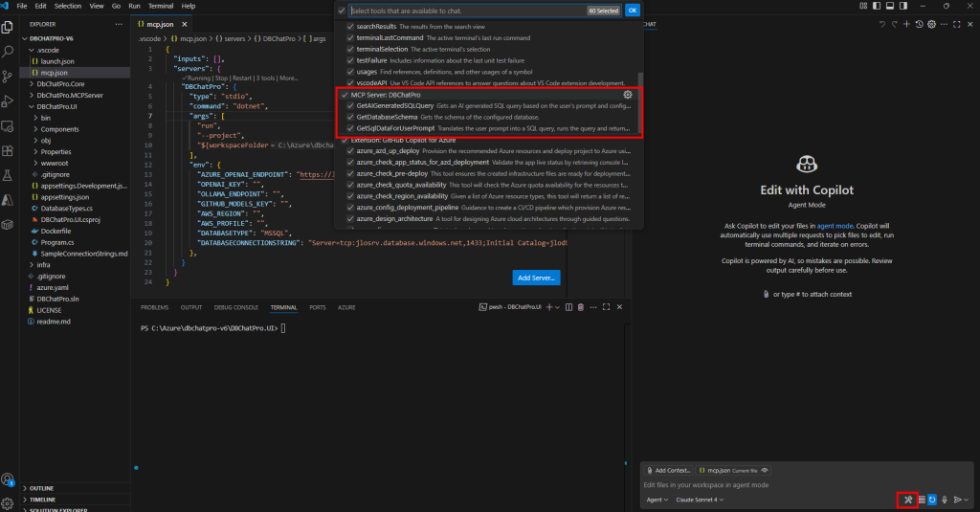Uncheck the GetAIGeneratedSQLQuery tool

[x=350, y=106]
